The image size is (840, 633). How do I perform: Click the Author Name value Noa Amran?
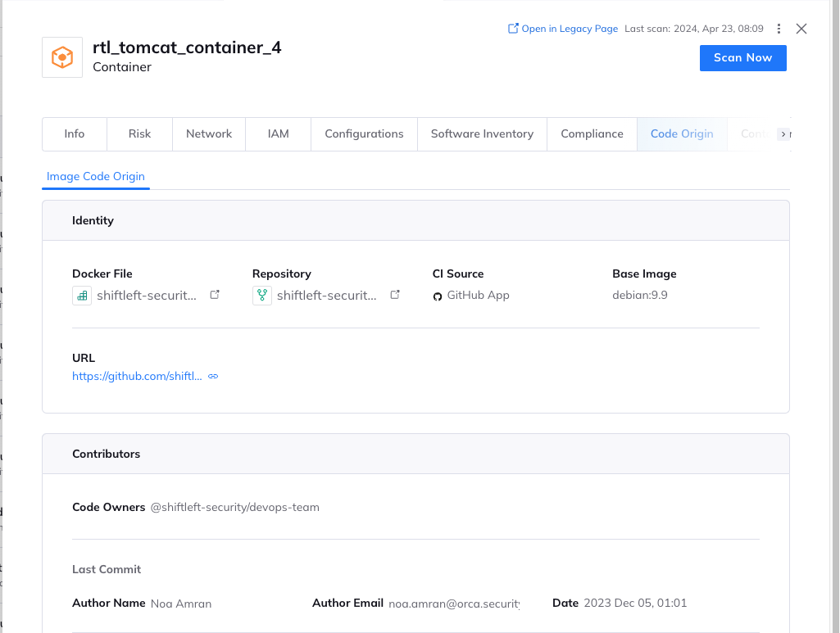click(x=181, y=604)
